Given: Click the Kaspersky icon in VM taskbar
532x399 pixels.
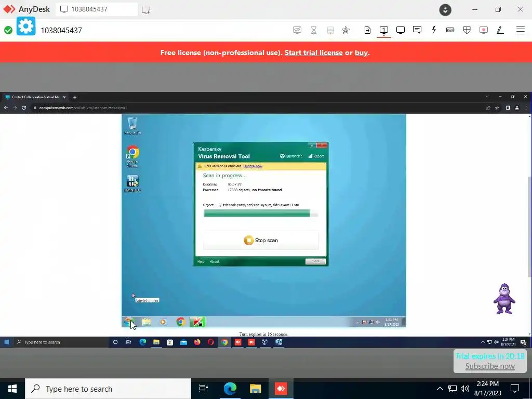Looking at the screenshot, I should (197, 322).
